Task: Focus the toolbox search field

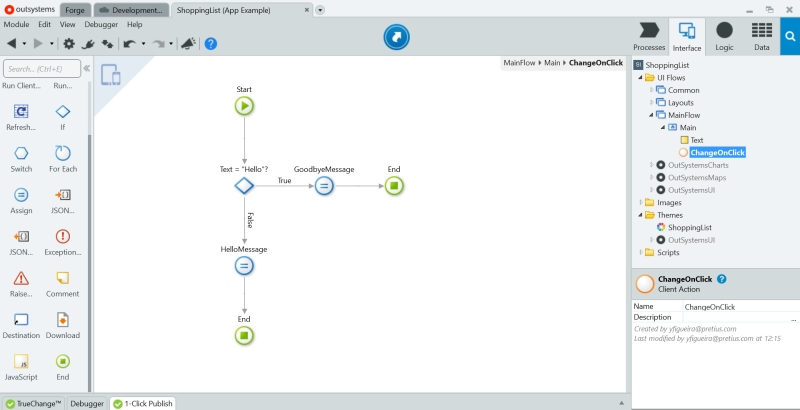Action: [42, 68]
